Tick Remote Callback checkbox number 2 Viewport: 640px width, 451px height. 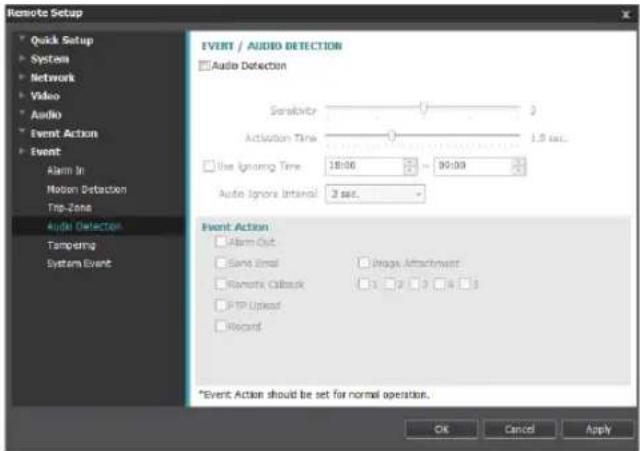coord(389,284)
